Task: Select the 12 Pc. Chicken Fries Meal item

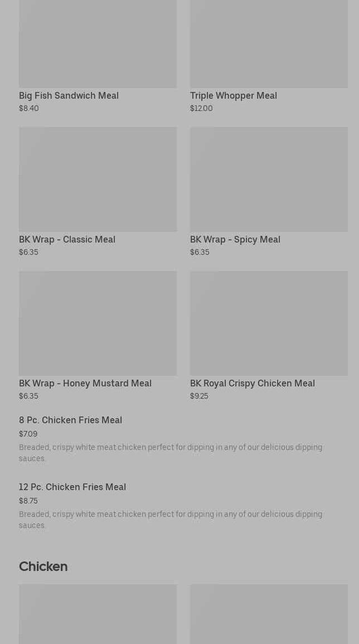Action: click(72, 487)
